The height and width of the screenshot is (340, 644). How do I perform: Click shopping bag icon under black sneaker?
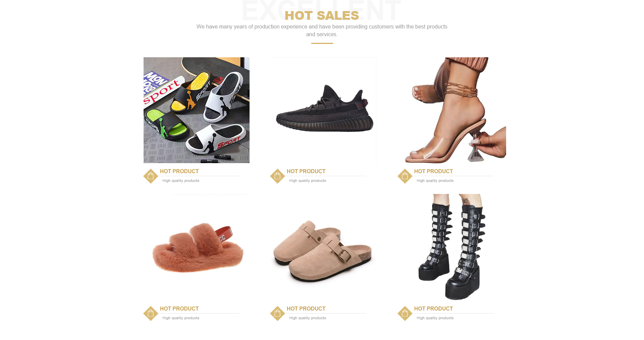click(277, 176)
